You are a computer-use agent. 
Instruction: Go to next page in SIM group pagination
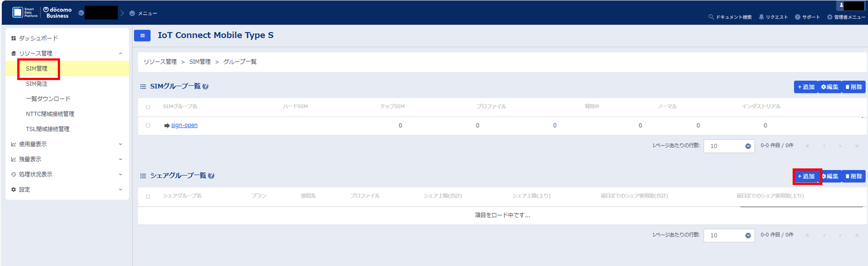[840, 146]
